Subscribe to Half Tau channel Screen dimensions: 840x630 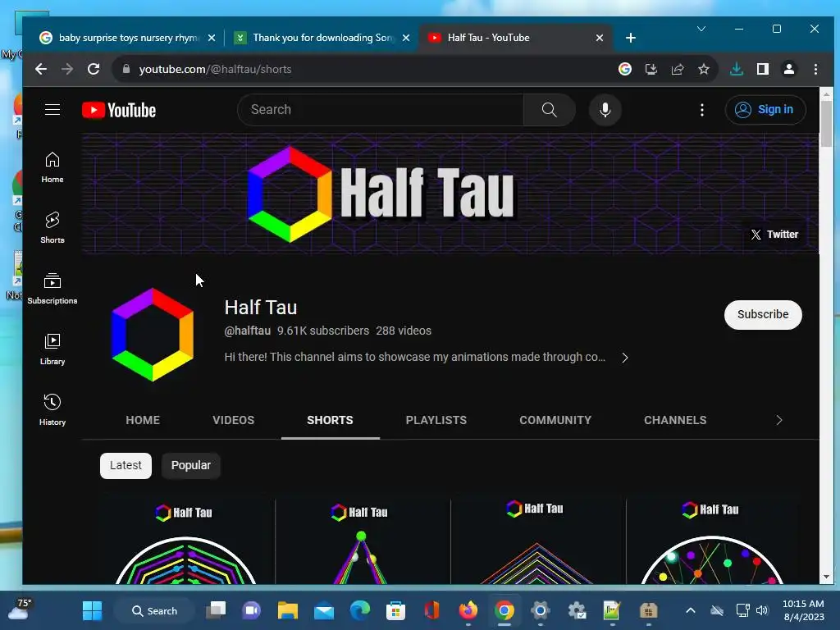point(763,314)
